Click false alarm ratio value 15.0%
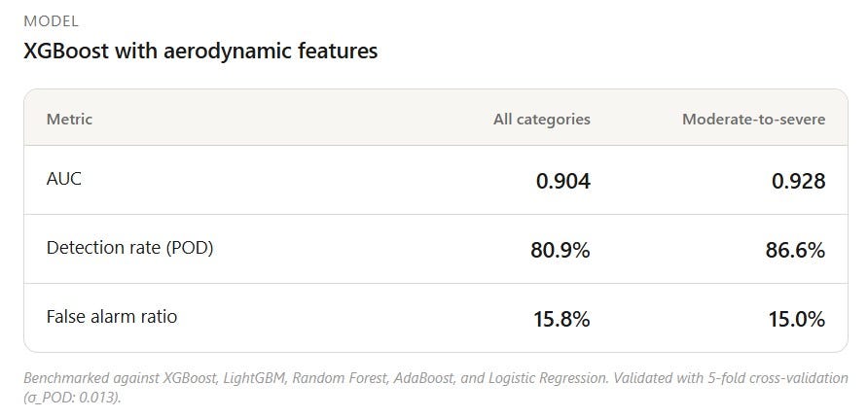 tap(797, 320)
